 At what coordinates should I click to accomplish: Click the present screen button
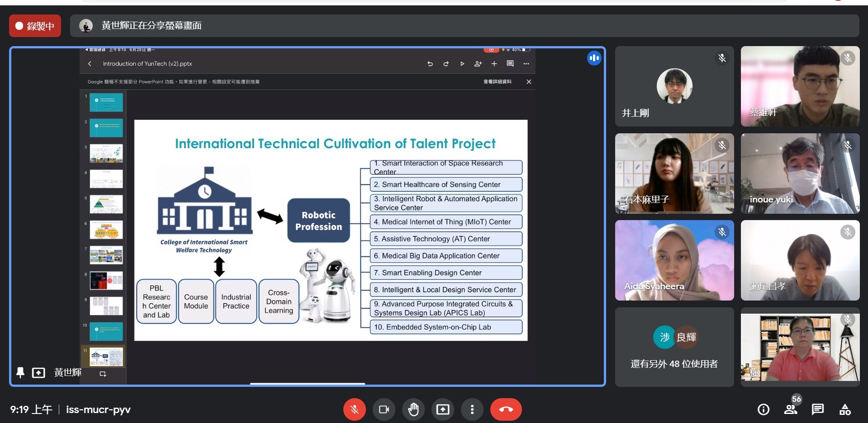tap(442, 409)
